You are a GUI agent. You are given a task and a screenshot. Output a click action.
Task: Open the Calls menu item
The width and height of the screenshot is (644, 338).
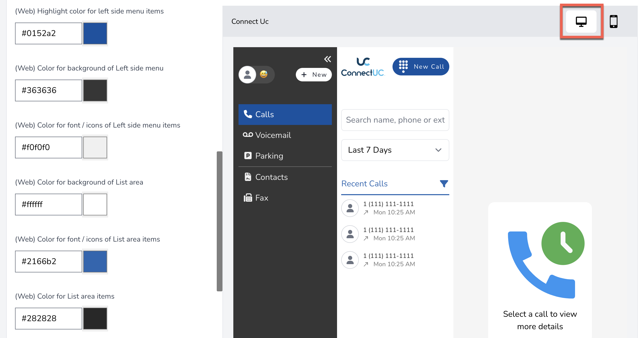[x=285, y=114]
